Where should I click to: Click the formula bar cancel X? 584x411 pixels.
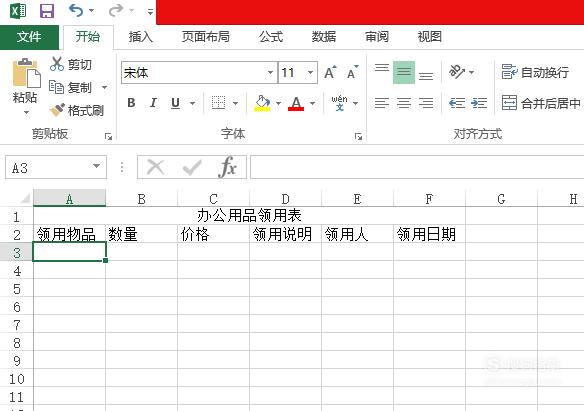(156, 167)
